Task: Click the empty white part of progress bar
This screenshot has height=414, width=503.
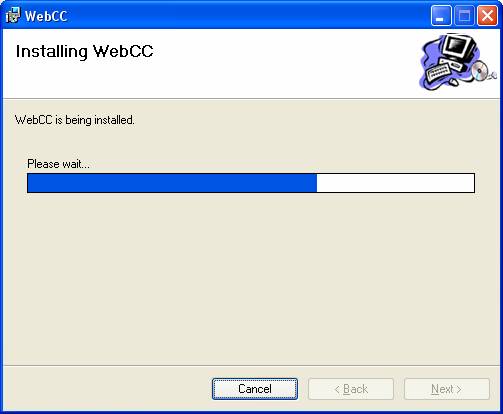Action: coord(395,183)
